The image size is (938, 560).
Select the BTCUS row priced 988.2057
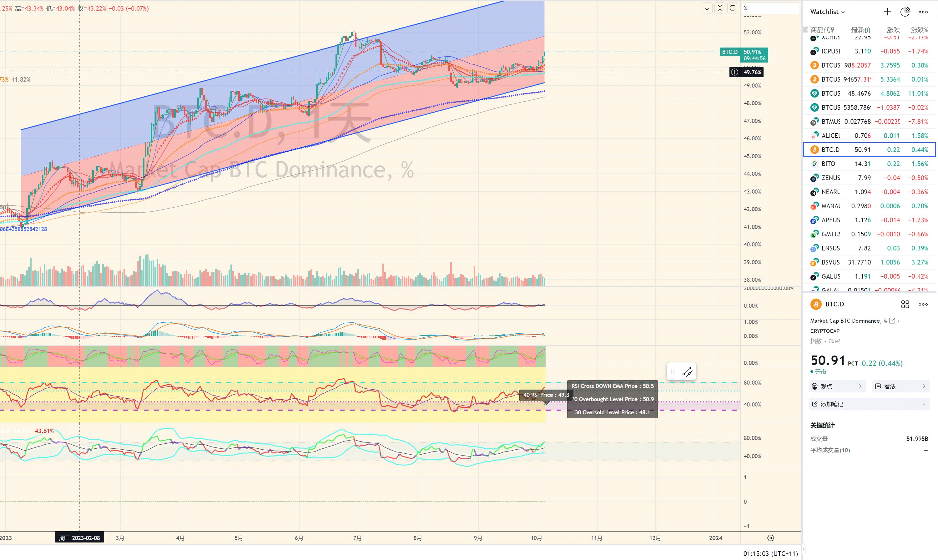click(x=869, y=65)
